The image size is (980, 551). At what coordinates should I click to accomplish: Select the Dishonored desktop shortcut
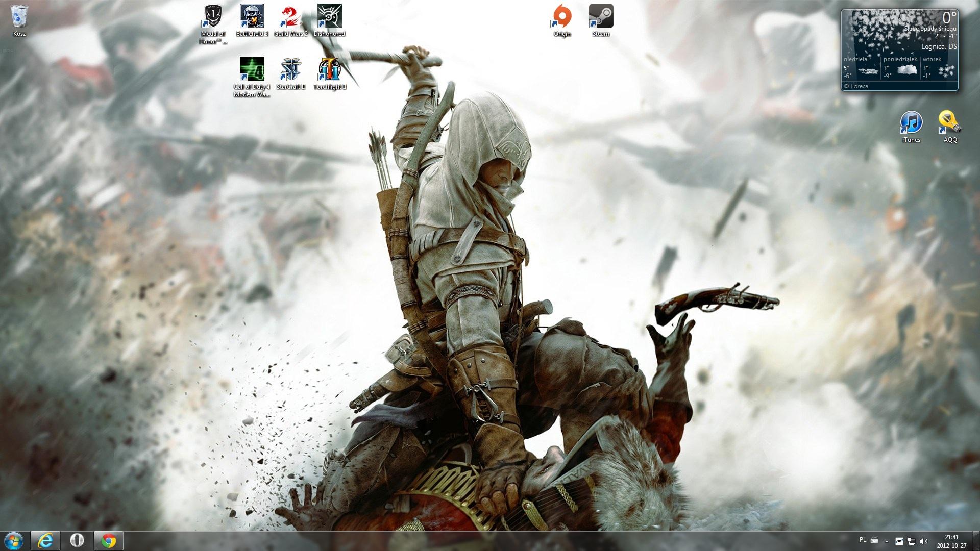330,20
